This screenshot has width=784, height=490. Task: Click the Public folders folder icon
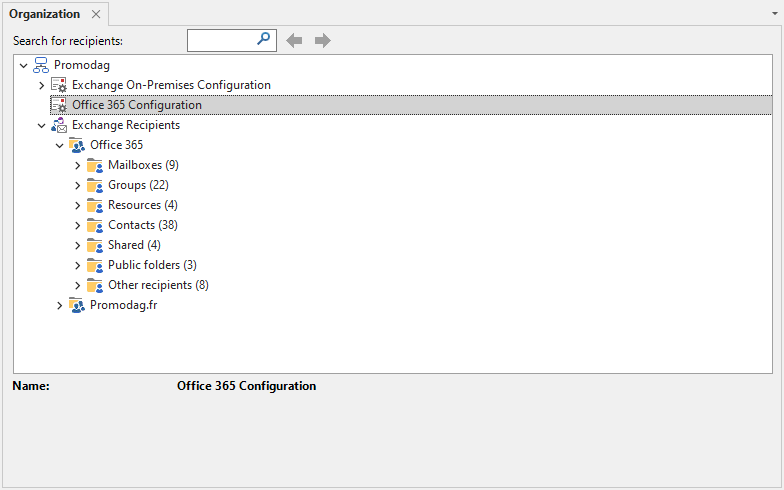coord(95,265)
